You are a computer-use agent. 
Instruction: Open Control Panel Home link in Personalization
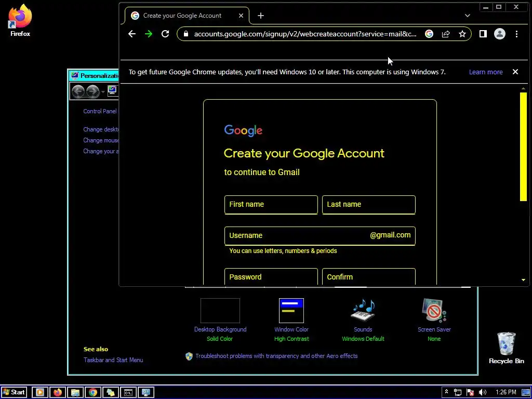(101, 111)
